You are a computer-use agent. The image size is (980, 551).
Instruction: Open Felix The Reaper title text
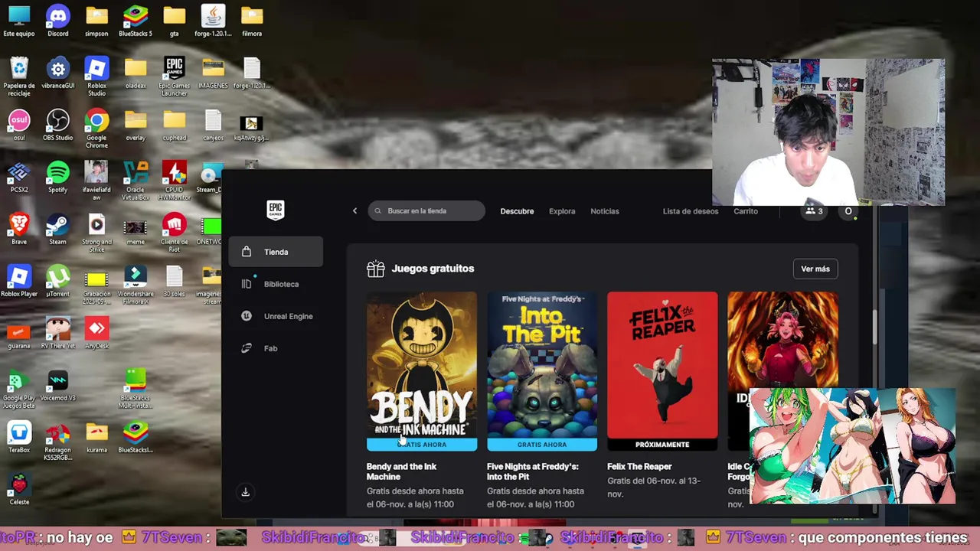tap(639, 467)
